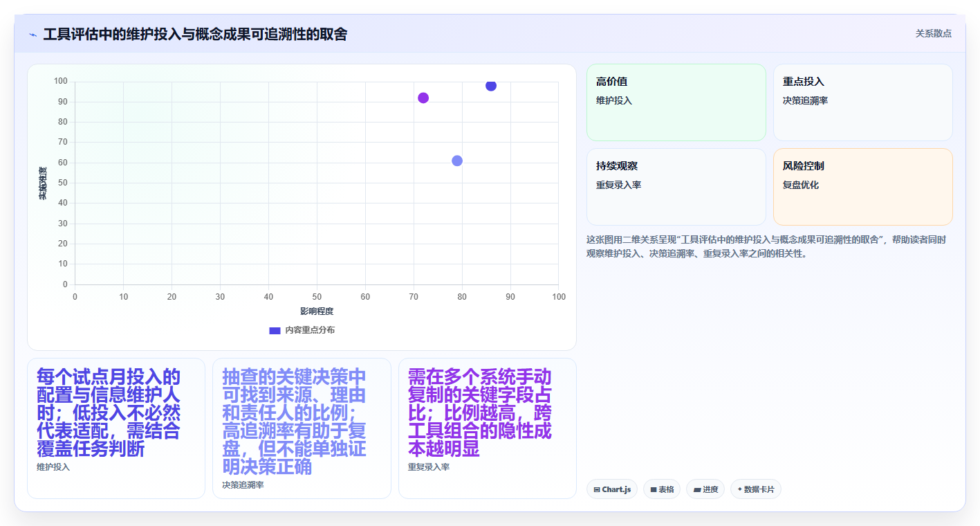Open the 高价值 维护投入 card
This screenshot has width=980, height=526.
(x=676, y=102)
